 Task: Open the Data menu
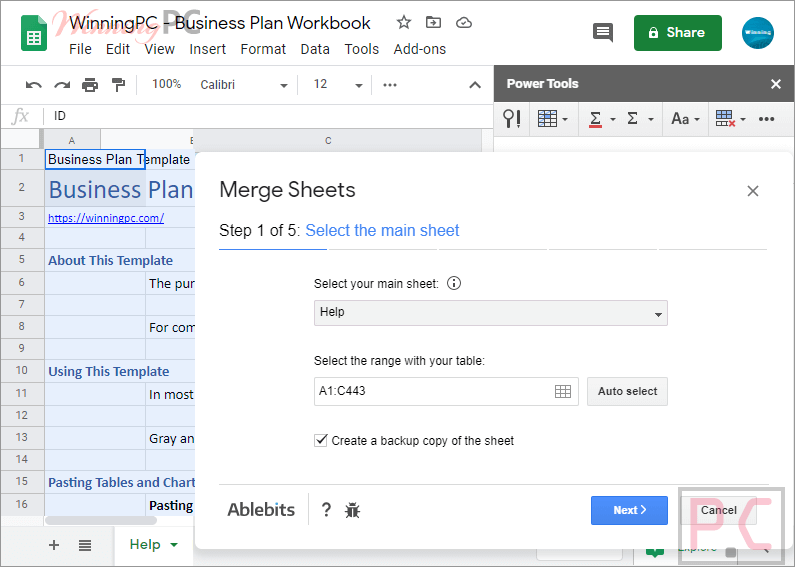click(315, 49)
